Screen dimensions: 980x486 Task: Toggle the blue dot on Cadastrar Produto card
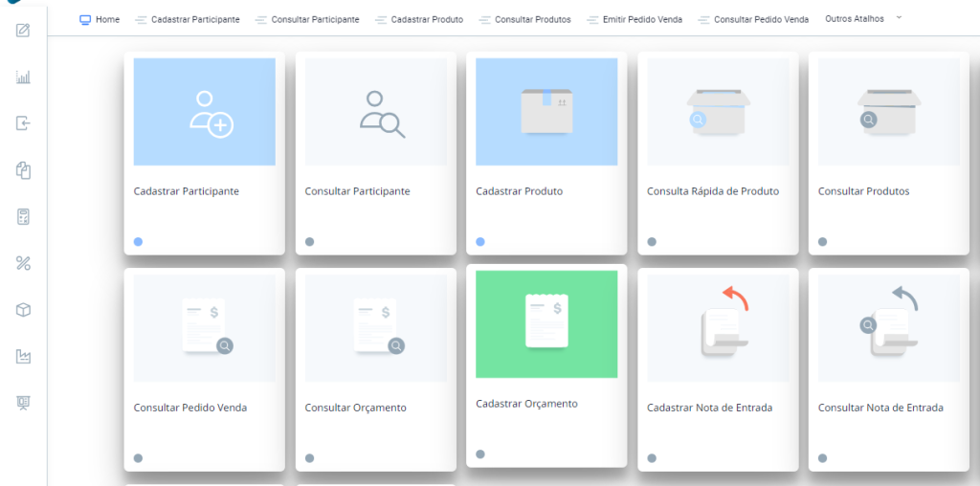(480, 242)
